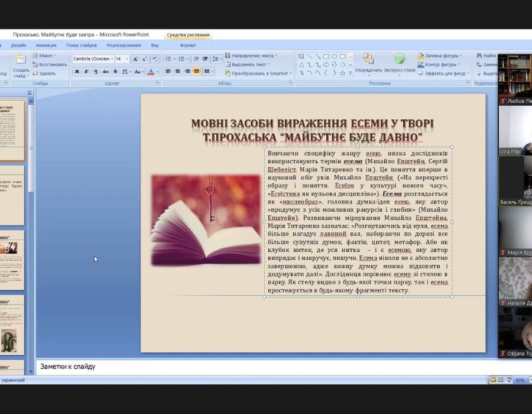The width and height of the screenshot is (532, 414).
Task: Toggle italic formatting with the К button
Action: click(x=86, y=72)
